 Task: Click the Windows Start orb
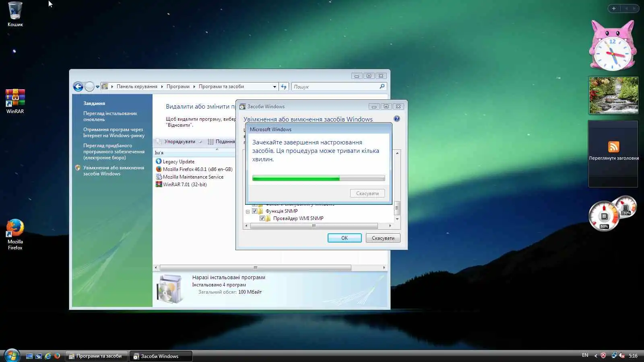click(12, 356)
